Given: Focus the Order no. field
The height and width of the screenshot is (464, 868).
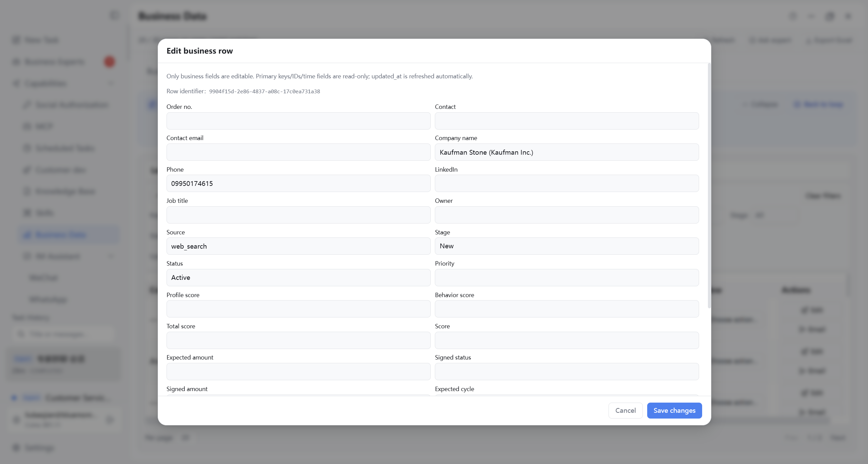Looking at the screenshot, I should [298, 121].
